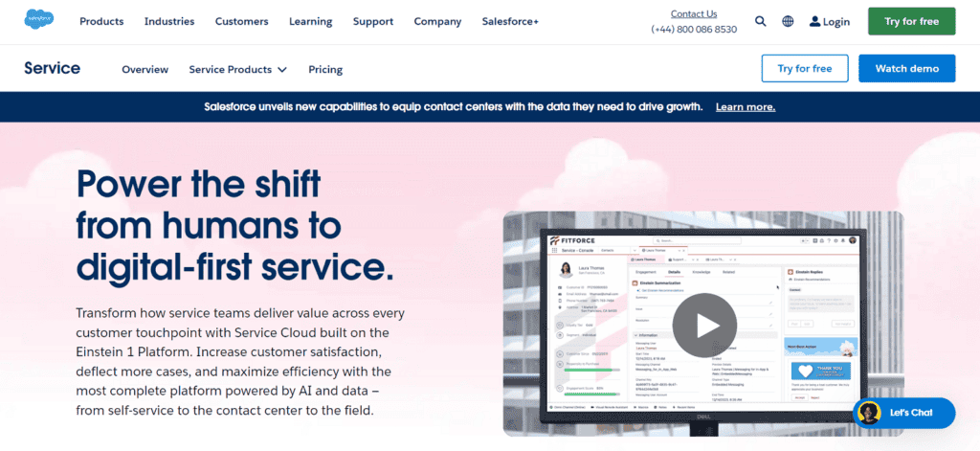Open the Customers menu
This screenshot has width=980, height=451.
[x=242, y=21]
